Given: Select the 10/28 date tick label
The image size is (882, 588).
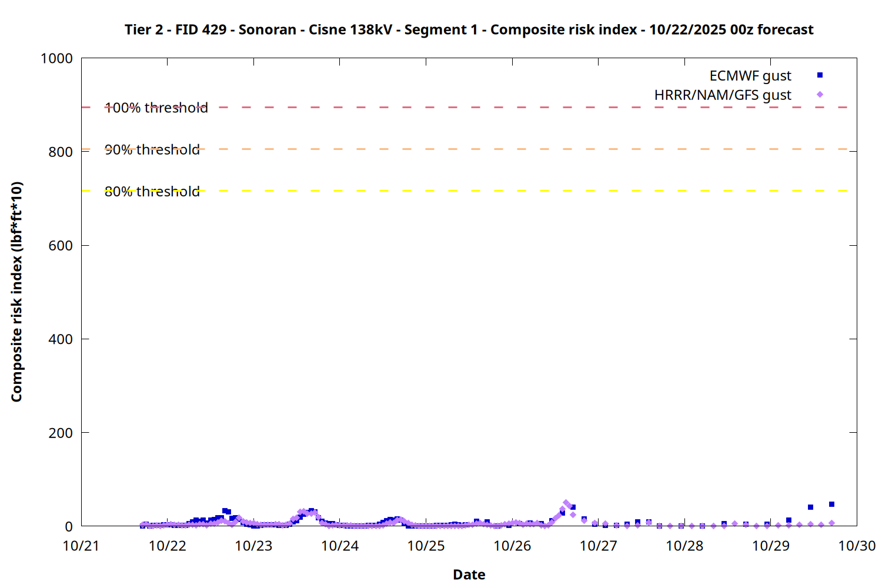Looking at the screenshot, I should [x=684, y=546].
